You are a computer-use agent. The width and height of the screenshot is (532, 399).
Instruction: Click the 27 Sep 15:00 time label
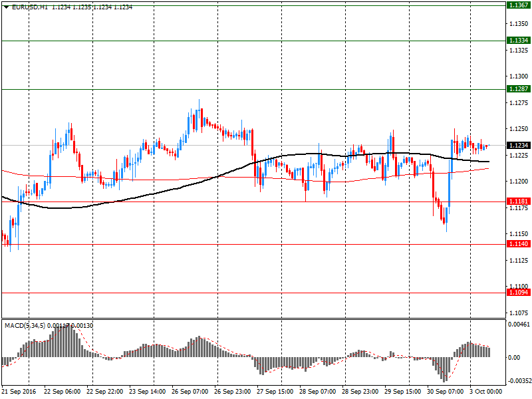tap(275, 392)
